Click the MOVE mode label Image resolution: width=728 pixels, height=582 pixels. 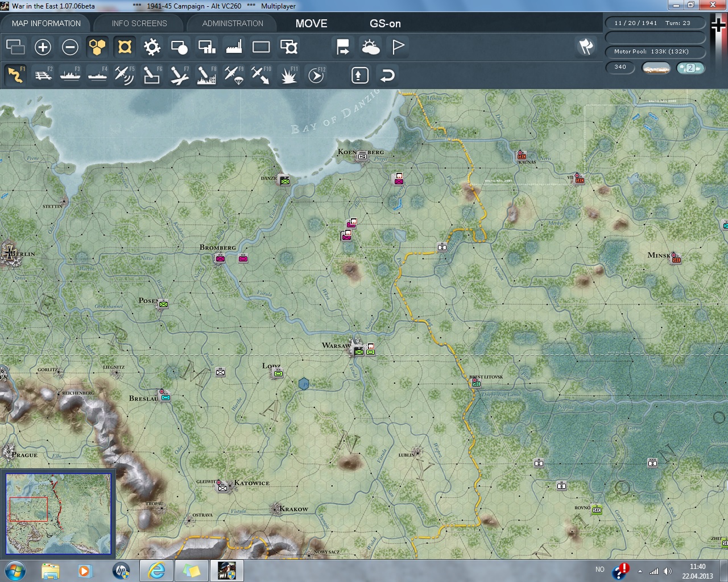[311, 23]
